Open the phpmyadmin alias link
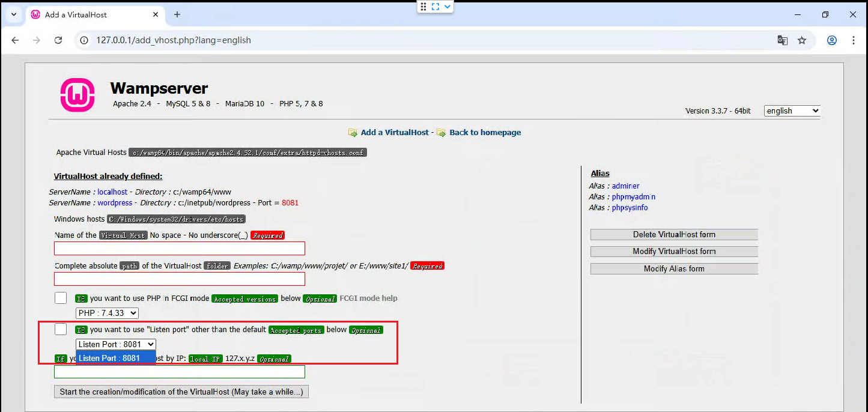Viewport: 868px width, 412px height. pyautogui.click(x=634, y=197)
